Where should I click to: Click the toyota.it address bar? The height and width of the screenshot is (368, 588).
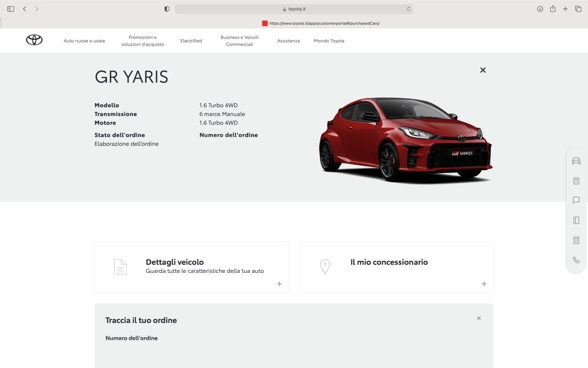[x=294, y=9]
